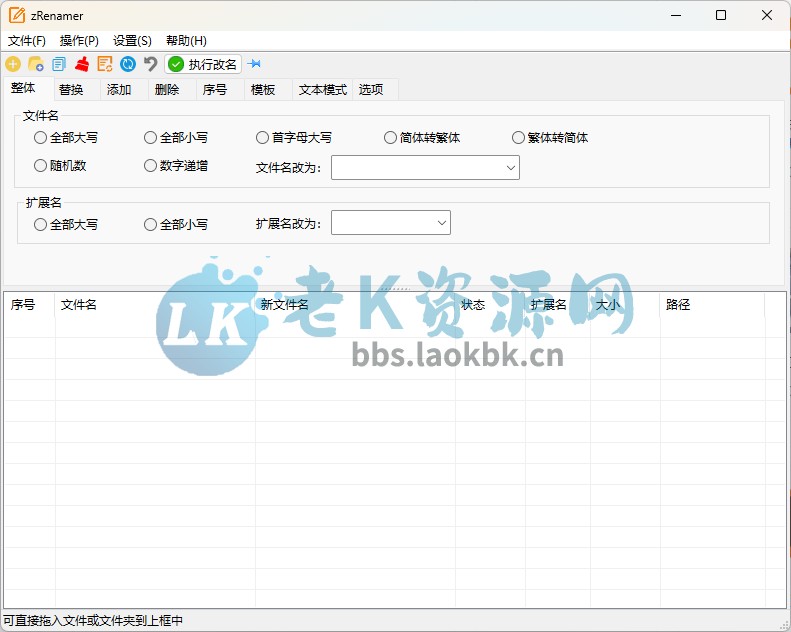Click the zRenamer app icon in title bar
The width and height of the screenshot is (791, 632).
coord(17,15)
